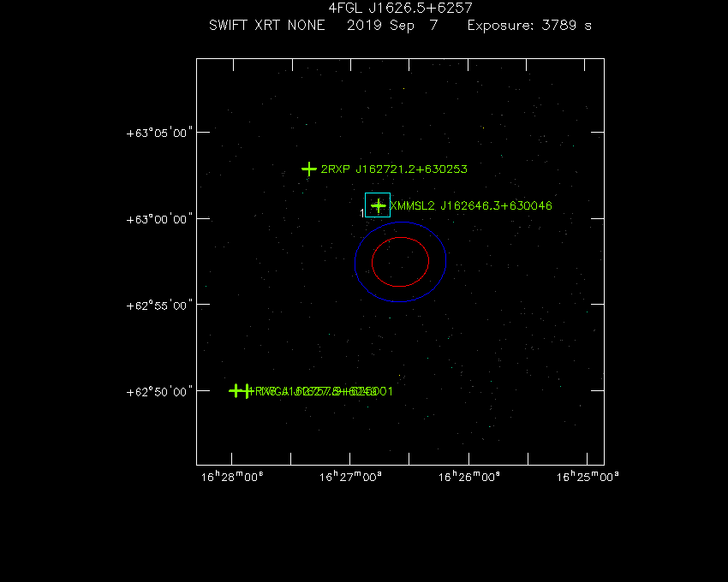Click the +63°00'00" declination axis label
Image resolution: width=728 pixels, height=582 pixels.
tap(159, 219)
